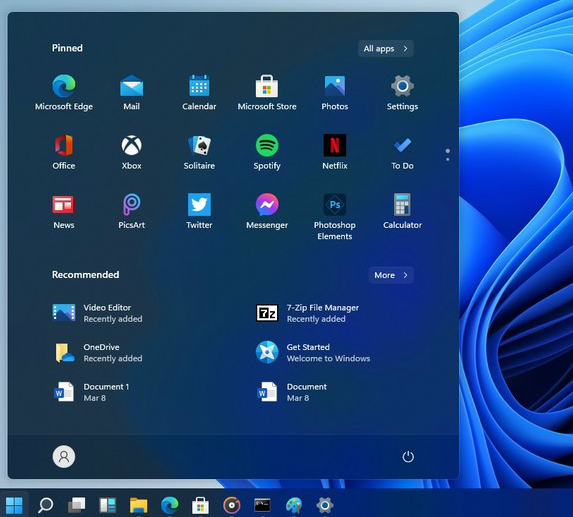This screenshot has width=573, height=517.
Task: Open OneDrive from Recommended
Action: click(x=97, y=353)
